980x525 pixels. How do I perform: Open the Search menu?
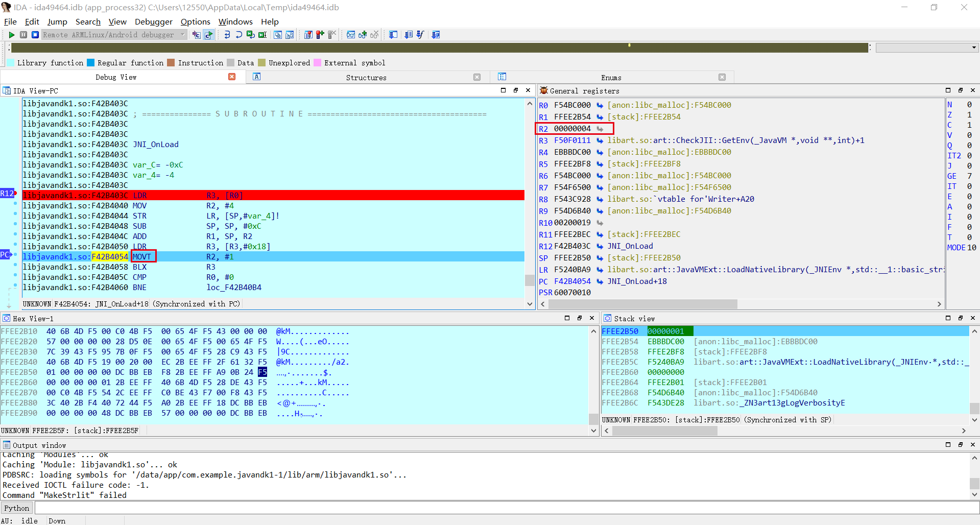tap(88, 21)
